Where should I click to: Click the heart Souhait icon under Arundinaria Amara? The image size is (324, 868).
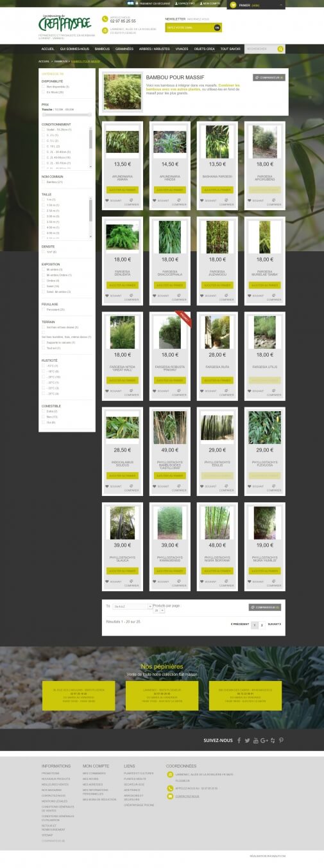click(108, 200)
